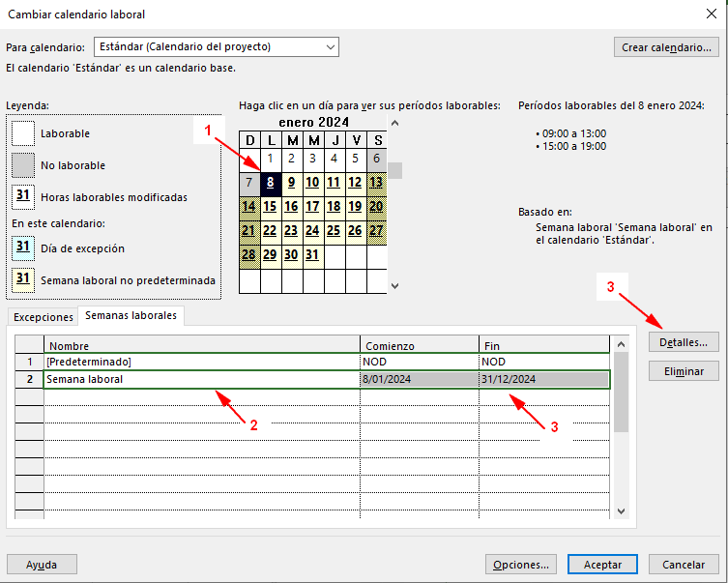Close the Cambiar calendario laboral dialog
Image resolution: width=728 pixels, height=583 pixels.
coord(713,13)
